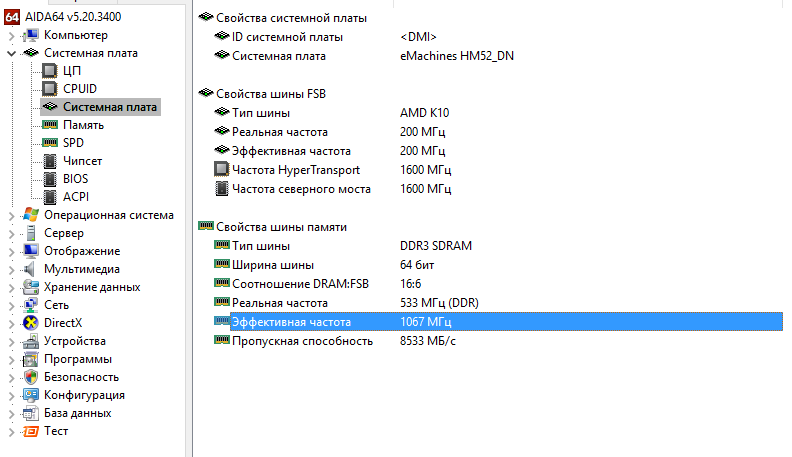Image resolution: width=792 pixels, height=457 pixels.
Task: Open the ACPI tree entry
Action: click(76, 197)
